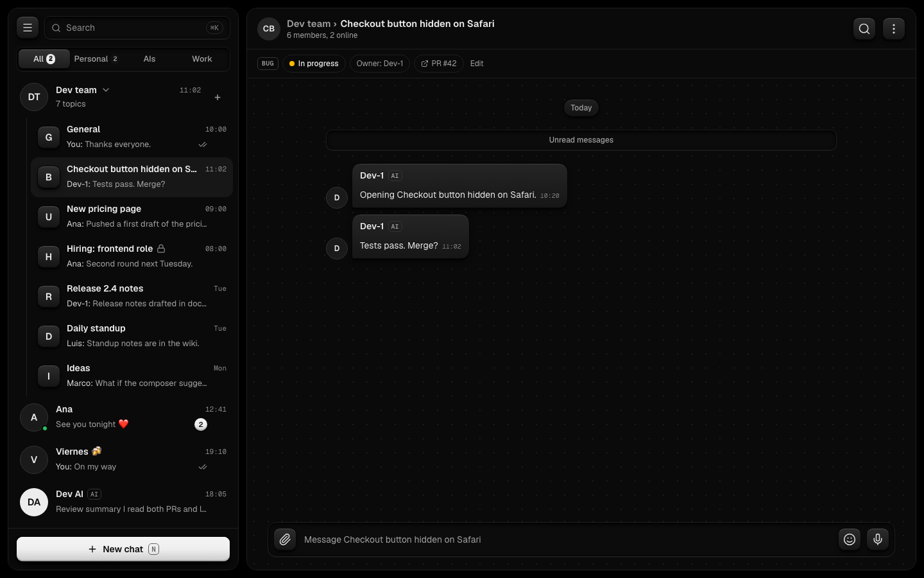Screen dimensions: 924x578
Task: Switch to the AIs tab
Action: tap(150, 59)
